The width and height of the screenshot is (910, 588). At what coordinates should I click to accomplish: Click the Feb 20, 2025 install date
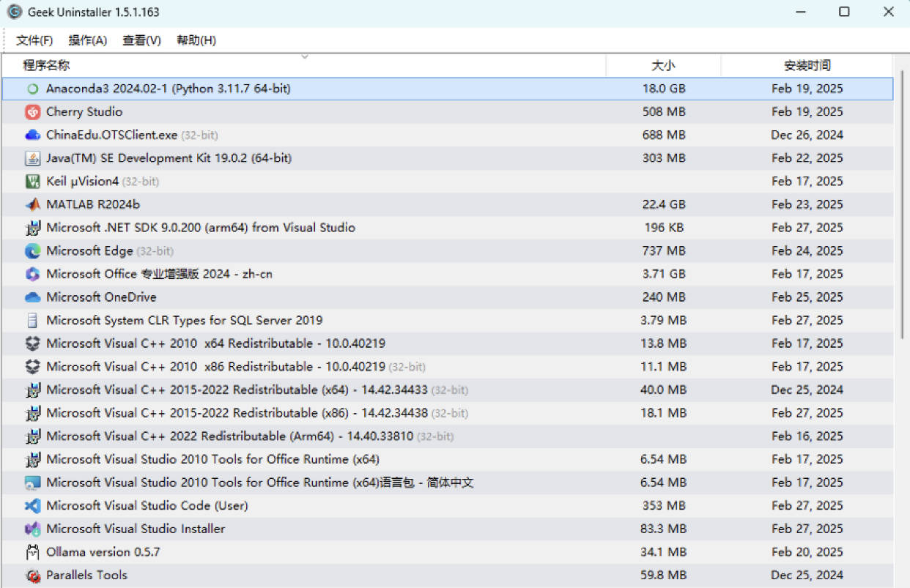click(807, 552)
